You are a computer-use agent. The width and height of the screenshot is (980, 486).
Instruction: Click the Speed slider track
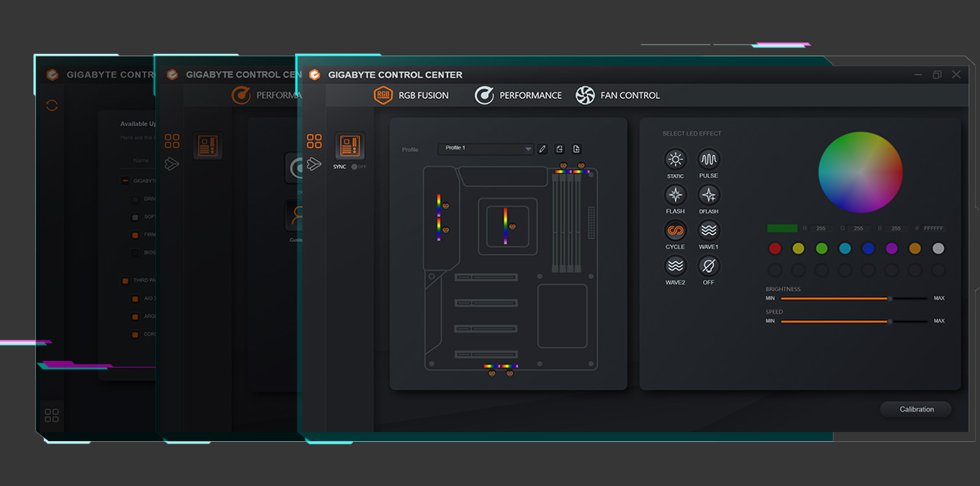854,321
